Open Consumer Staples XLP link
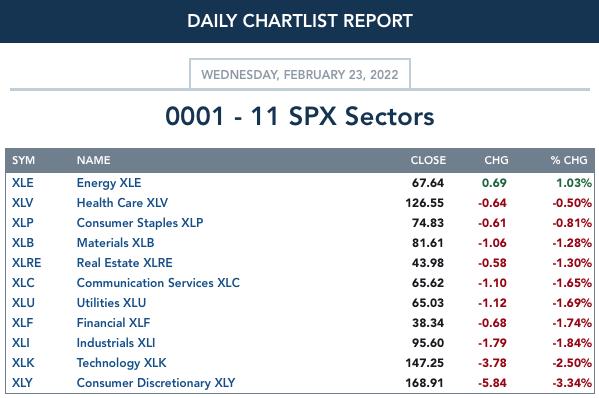The width and height of the screenshot is (599, 398). 140,223
